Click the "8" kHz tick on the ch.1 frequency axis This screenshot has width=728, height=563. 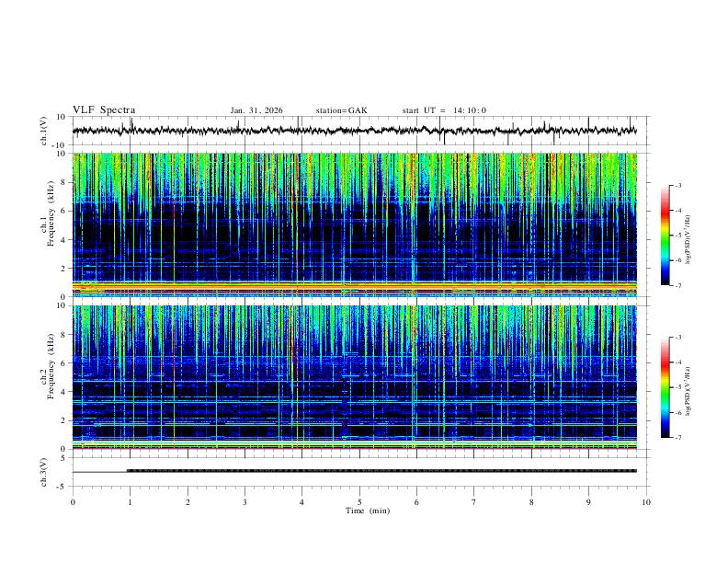[63, 182]
